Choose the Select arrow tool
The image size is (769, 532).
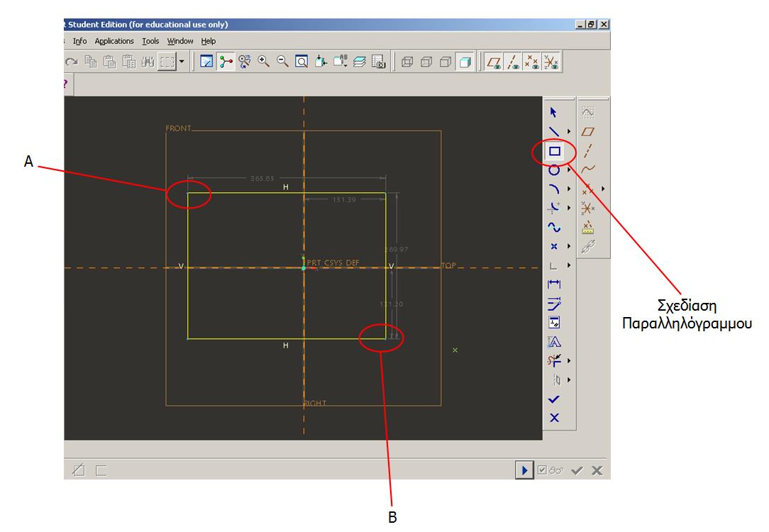pos(554,112)
